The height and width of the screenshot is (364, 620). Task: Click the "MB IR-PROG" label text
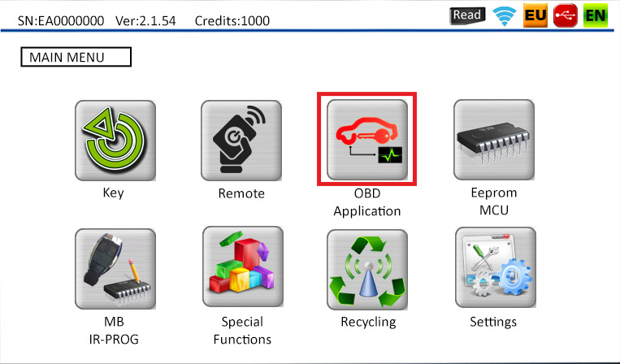pyautogui.click(x=114, y=331)
